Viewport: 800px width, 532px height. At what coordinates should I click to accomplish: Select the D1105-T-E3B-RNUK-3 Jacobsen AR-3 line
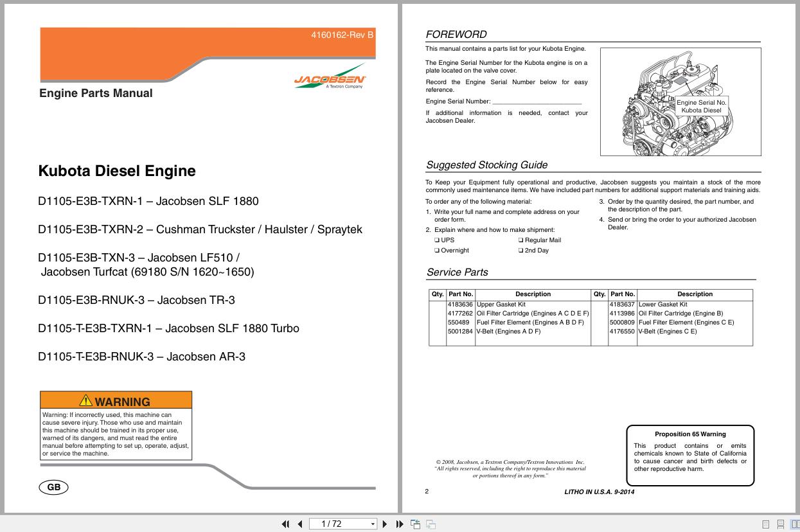coord(141,357)
